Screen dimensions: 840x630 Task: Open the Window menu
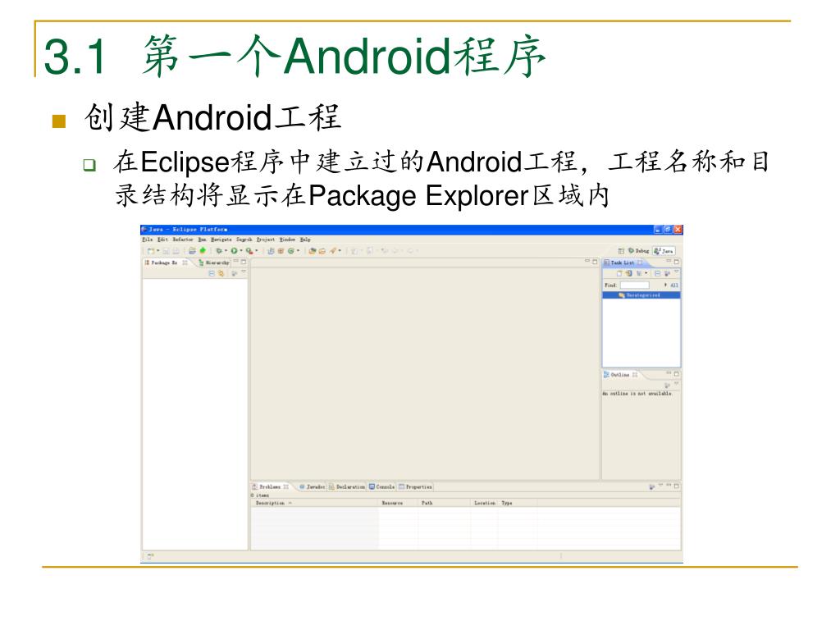pyautogui.click(x=287, y=240)
